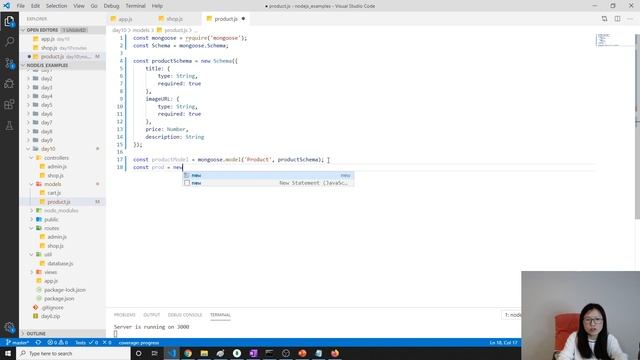Viewport: 640px width, 360px height.
Task: Split the editor right
Action: coord(618,19)
